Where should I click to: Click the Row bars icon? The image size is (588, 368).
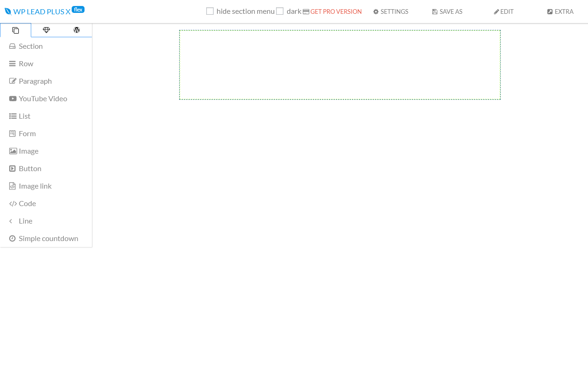pos(12,63)
